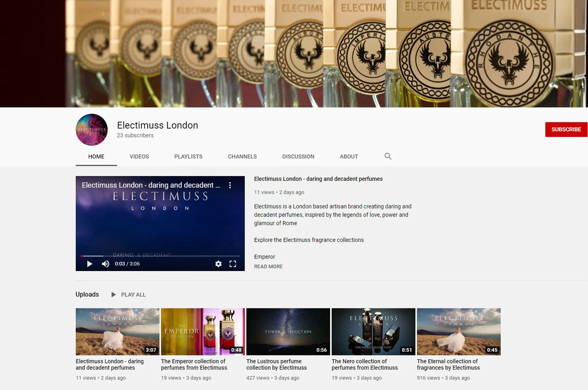Click the channel banner image
Screen dimensions: 588x390
(294, 53)
